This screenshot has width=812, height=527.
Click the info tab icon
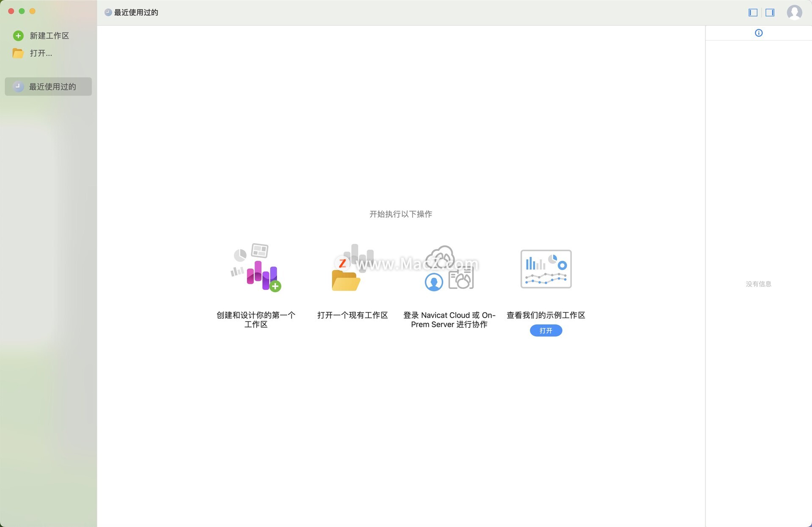pyautogui.click(x=758, y=33)
